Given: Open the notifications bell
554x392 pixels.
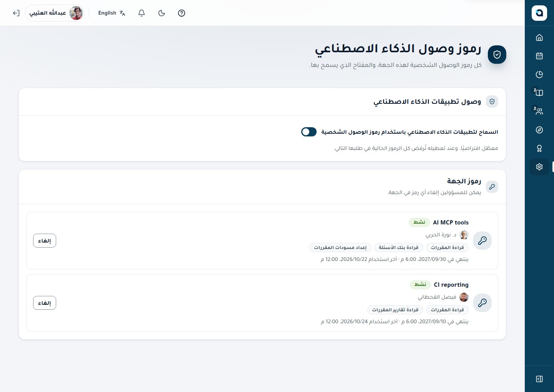Looking at the screenshot, I should (142, 13).
